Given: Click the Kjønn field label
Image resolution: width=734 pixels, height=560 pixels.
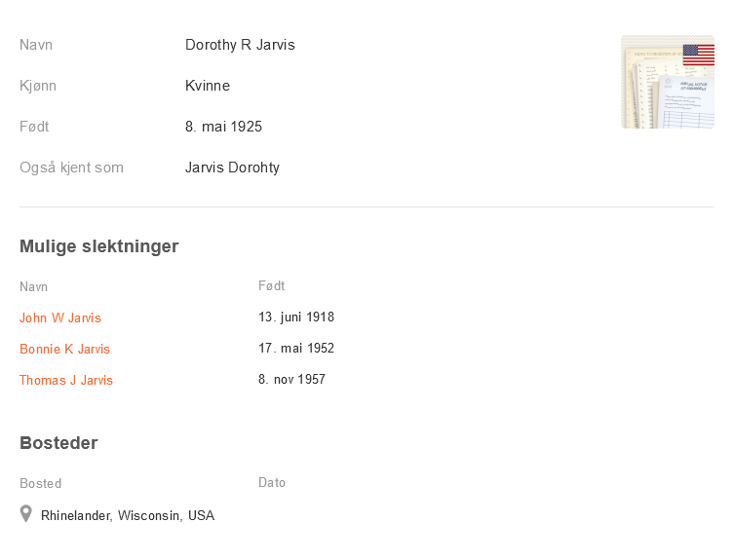Looking at the screenshot, I should pyautogui.click(x=38, y=86).
